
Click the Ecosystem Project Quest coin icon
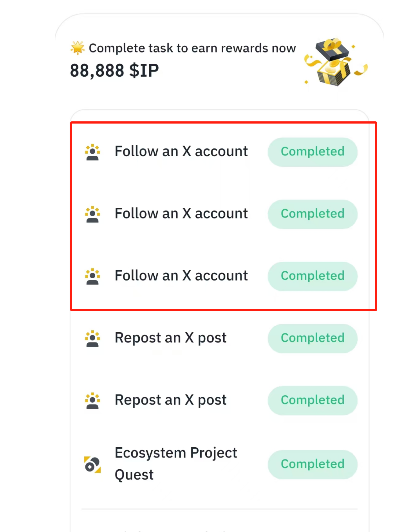pos(92,465)
